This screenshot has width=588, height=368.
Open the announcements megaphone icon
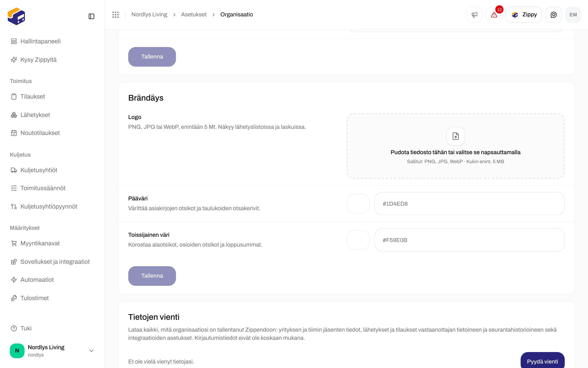point(474,15)
